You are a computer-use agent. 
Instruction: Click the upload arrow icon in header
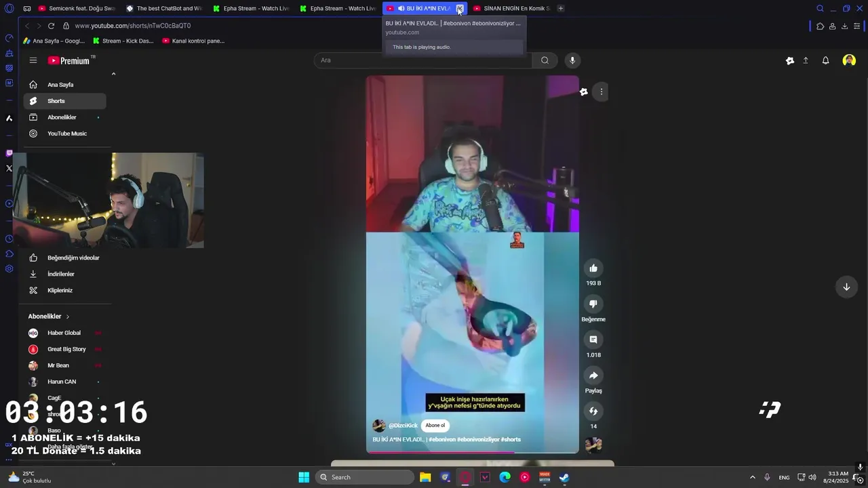click(806, 60)
